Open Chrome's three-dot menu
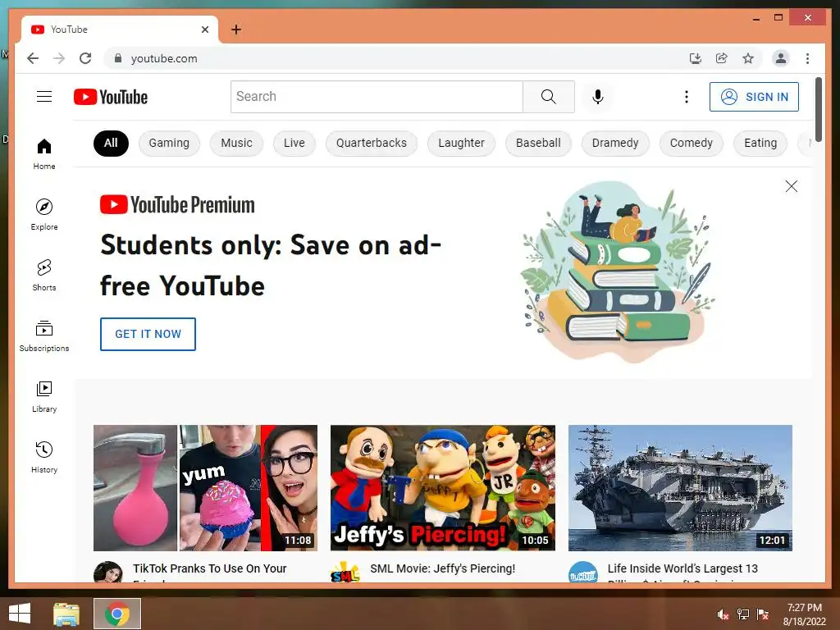The image size is (840, 630). 807,58
